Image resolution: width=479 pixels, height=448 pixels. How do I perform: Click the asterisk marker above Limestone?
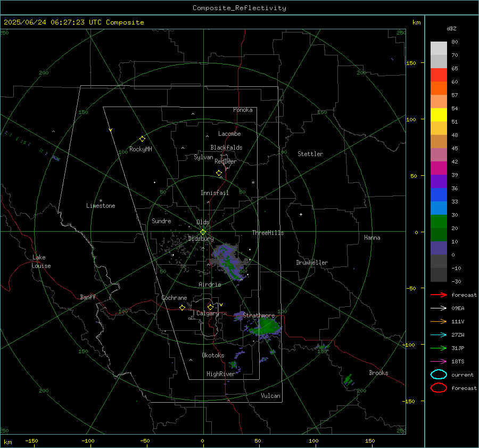[x=101, y=201]
